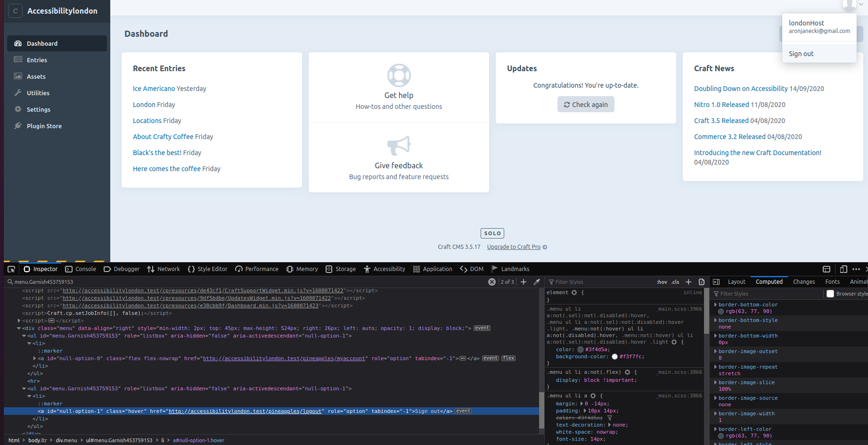Clear the HTML search field
The width and height of the screenshot is (868, 445).
(492, 282)
